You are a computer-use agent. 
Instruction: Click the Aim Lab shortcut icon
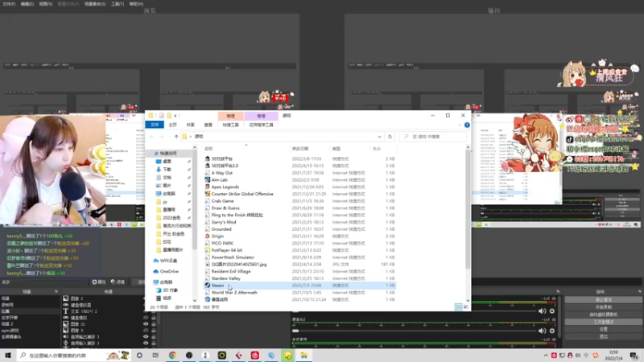pyautogui.click(x=208, y=179)
